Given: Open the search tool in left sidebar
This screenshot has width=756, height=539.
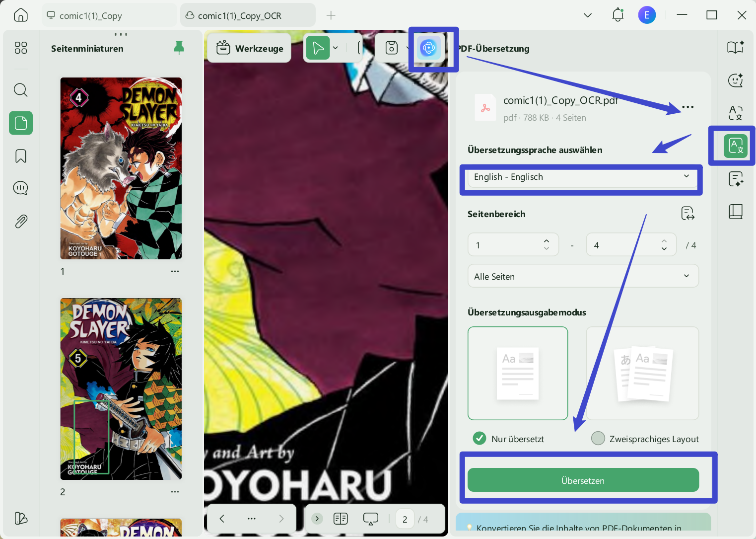Looking at the screenshot, I should point(20,90).
